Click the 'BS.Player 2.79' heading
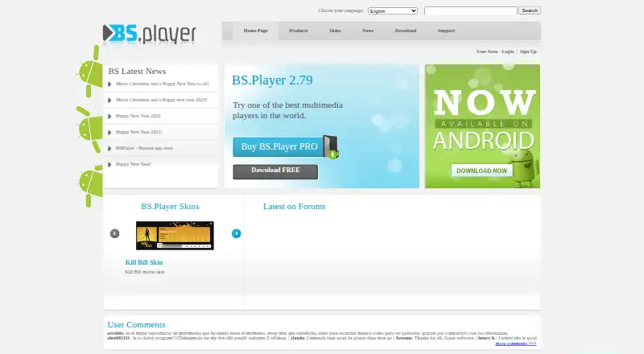The height and width of the screenshot is (354, 644). [x=272, y=80]
